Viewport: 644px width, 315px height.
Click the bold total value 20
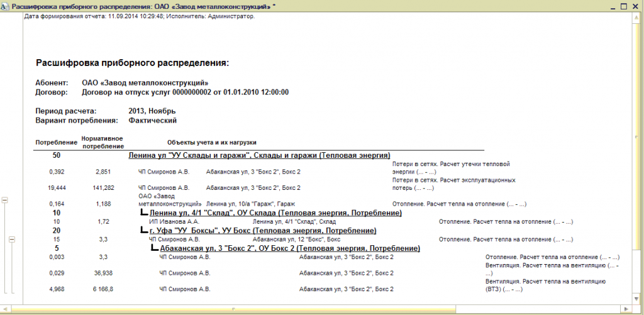point(57,231)
